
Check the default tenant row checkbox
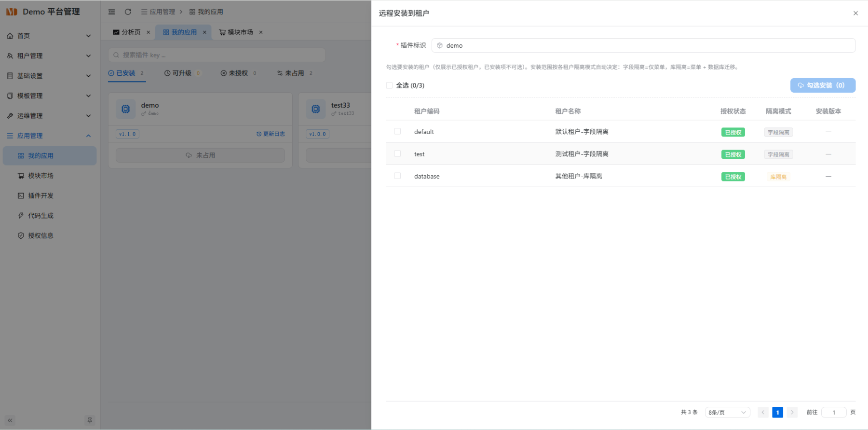coord(397,131)
